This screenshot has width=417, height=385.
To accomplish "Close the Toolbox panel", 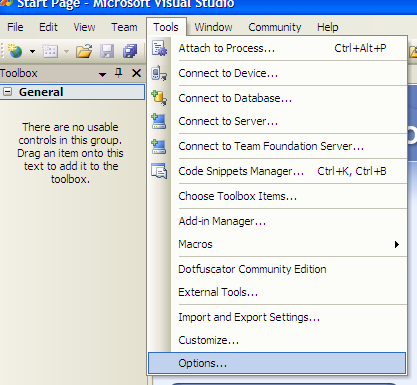I will (x=136, y=73).
